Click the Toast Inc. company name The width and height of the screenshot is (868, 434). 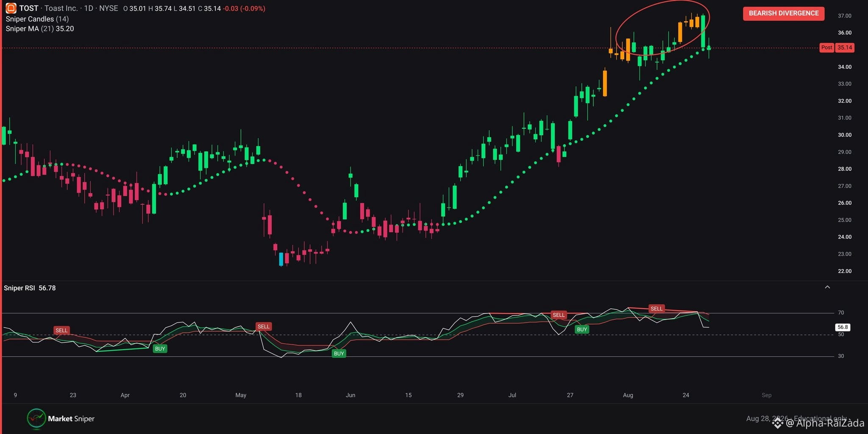click(x=61, y=8)
